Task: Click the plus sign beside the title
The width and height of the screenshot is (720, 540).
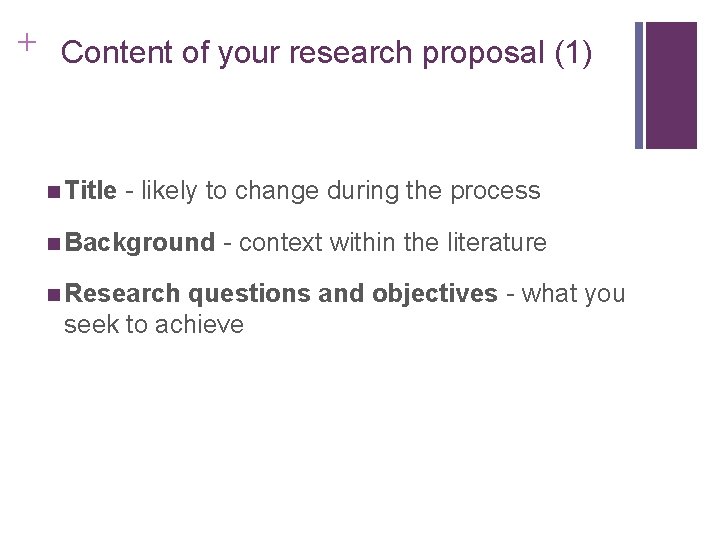Action: (27, 43)
